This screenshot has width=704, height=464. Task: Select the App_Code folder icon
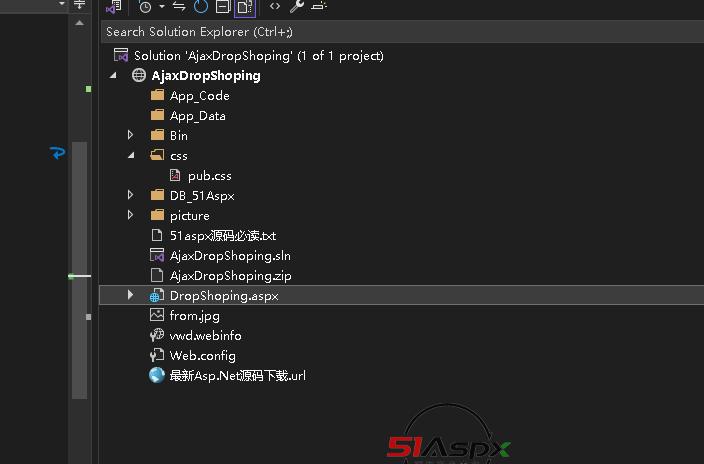coord(157,95)
